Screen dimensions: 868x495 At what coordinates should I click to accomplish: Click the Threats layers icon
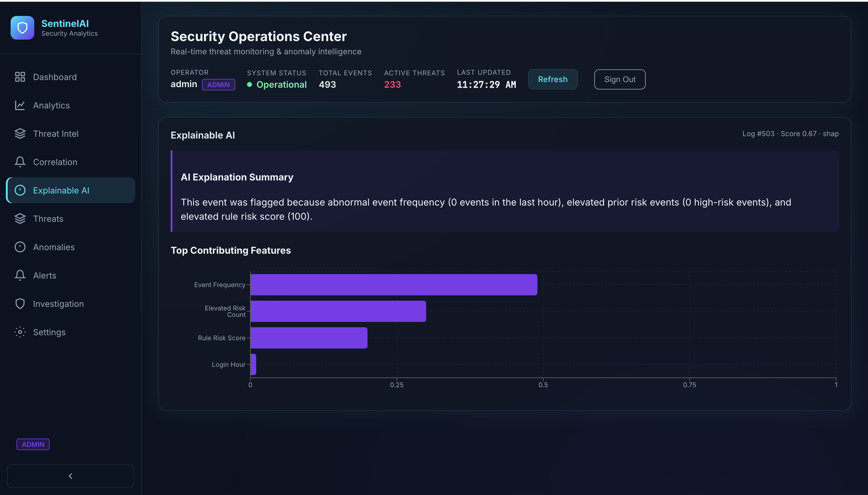[20, 219]
